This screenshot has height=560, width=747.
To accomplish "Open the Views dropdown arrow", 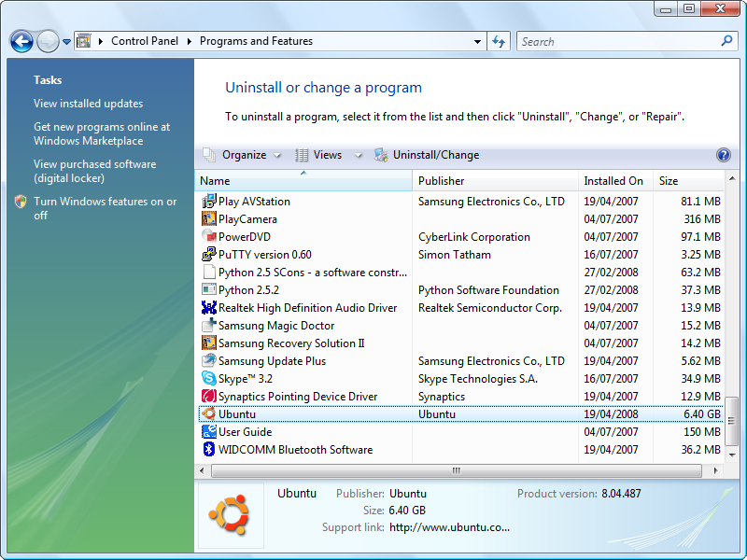I will [x=359, y=156].
